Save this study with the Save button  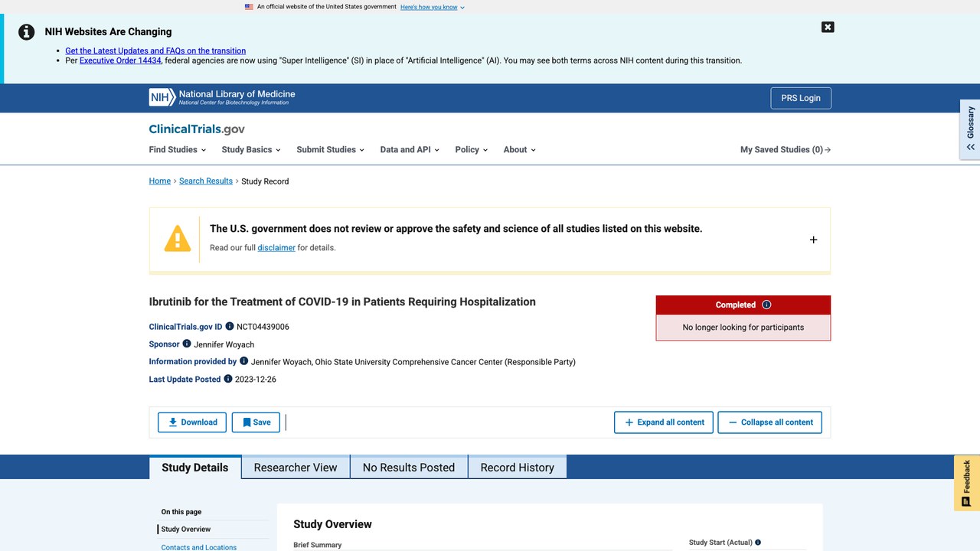tap(256, 422)
